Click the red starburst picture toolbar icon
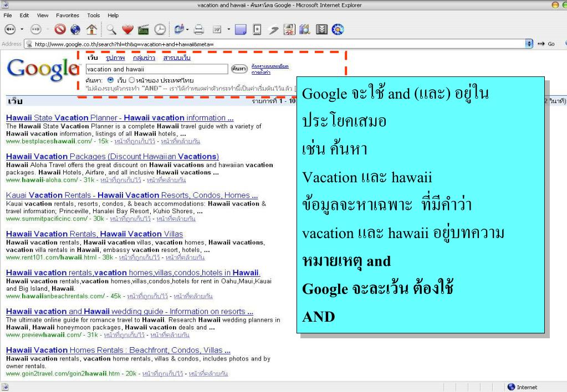 tap(289, 29)
